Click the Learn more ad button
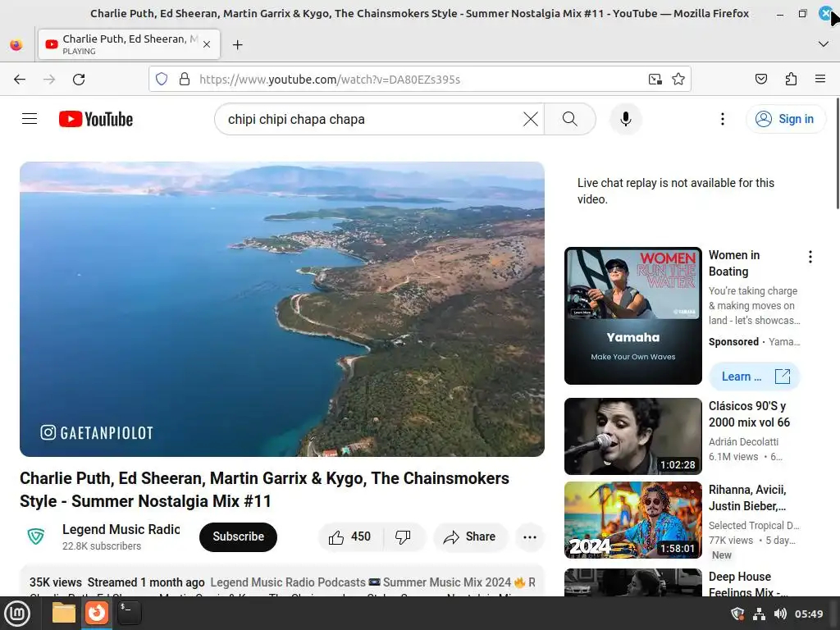 coord(755,376)
